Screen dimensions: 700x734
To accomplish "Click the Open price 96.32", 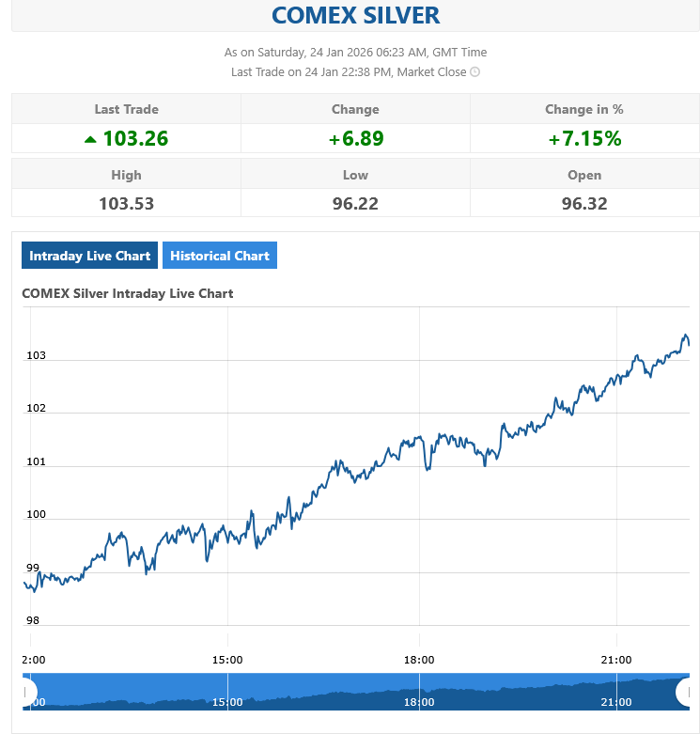I will tap(584, 203).
